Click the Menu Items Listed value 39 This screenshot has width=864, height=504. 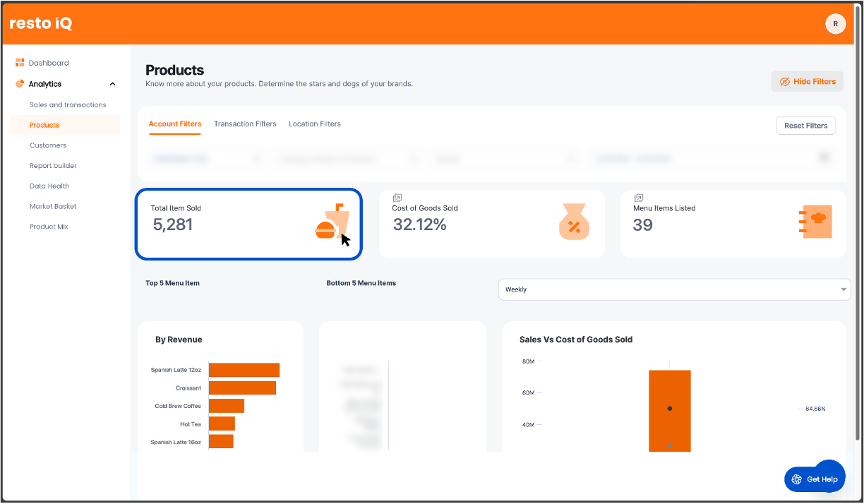click(643, 225)
